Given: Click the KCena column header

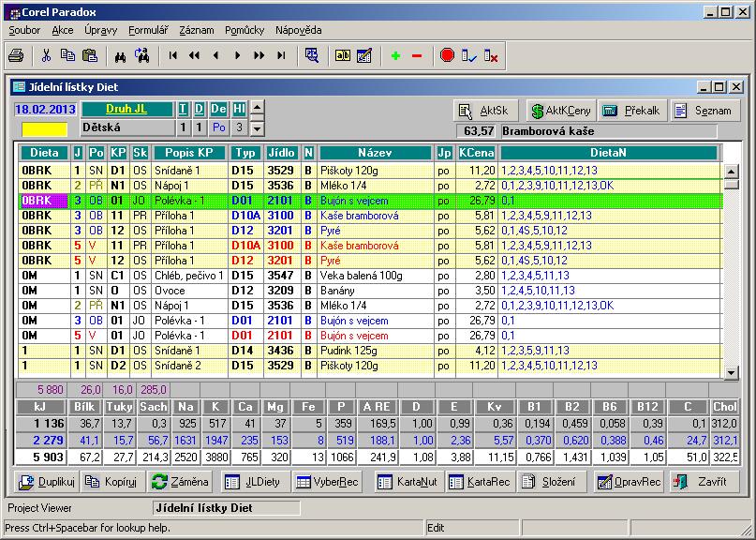Looking at the screenshot, I should point(476,153).
